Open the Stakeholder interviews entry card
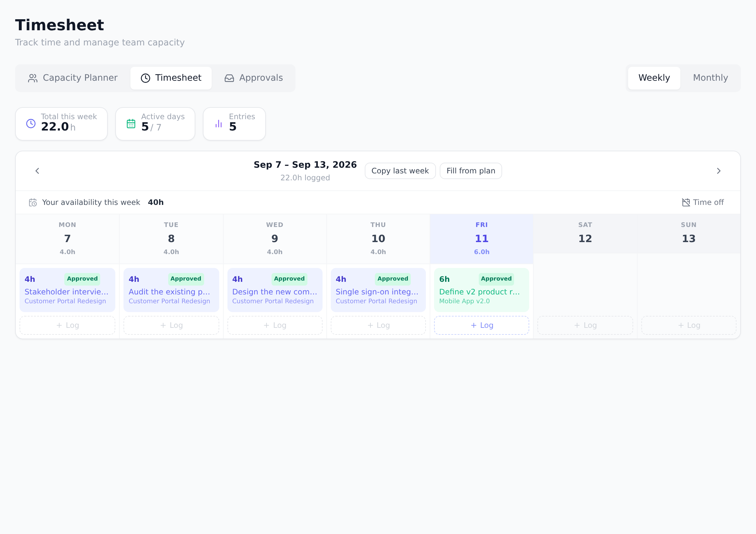 pyautogui.click(x=67, y=290)
